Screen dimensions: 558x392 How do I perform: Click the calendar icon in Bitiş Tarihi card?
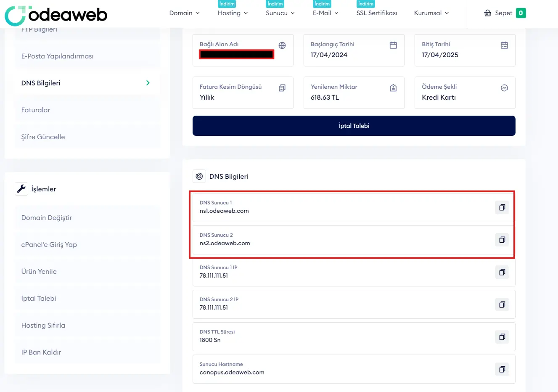(x=504, y=45)
